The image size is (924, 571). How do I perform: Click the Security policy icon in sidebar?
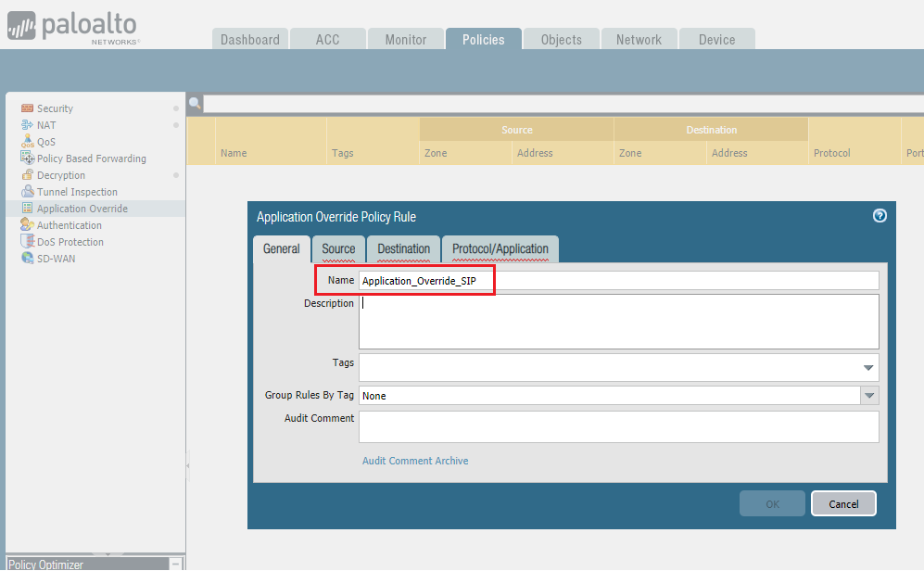coord(27,108)
